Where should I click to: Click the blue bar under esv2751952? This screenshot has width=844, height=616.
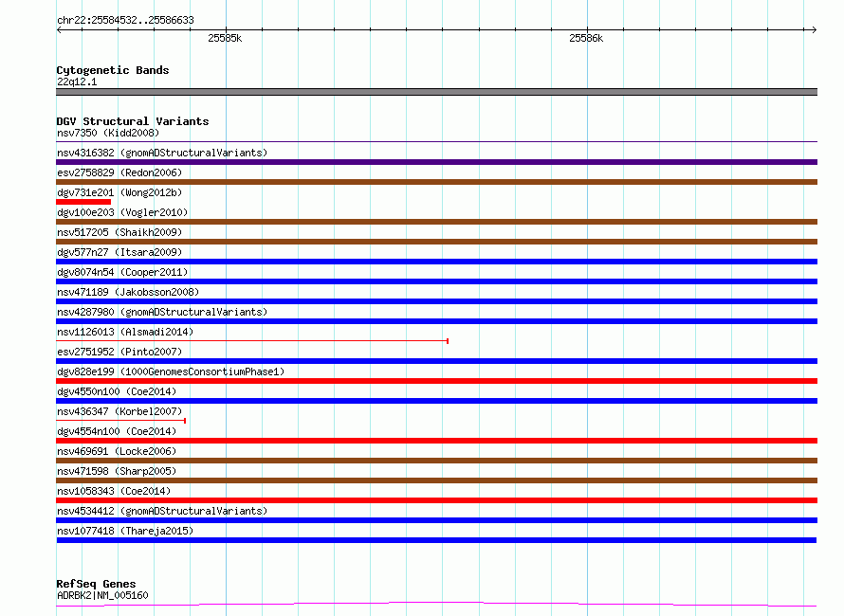tap(436, 361)
